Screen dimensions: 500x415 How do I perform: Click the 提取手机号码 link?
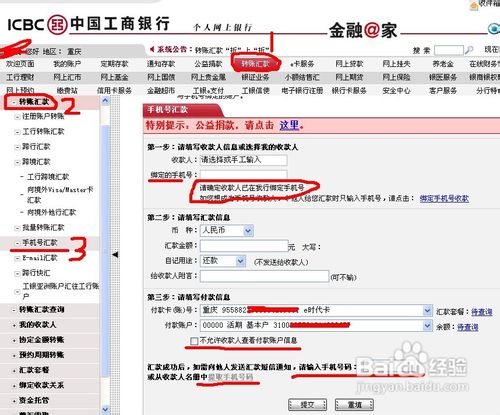pos(230,377)
